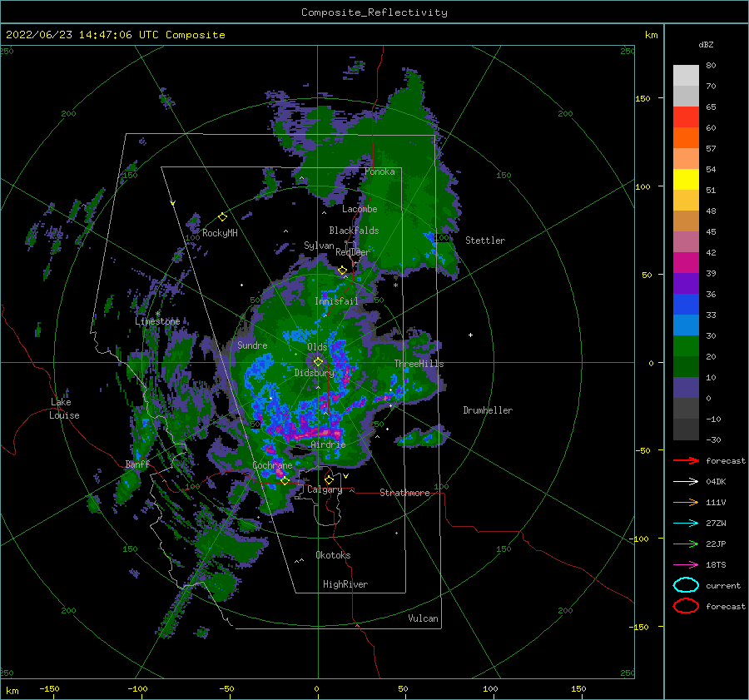Select the purple 36-39 dBZ color swatch
749x700 pixels.
(x=686, y=284)
